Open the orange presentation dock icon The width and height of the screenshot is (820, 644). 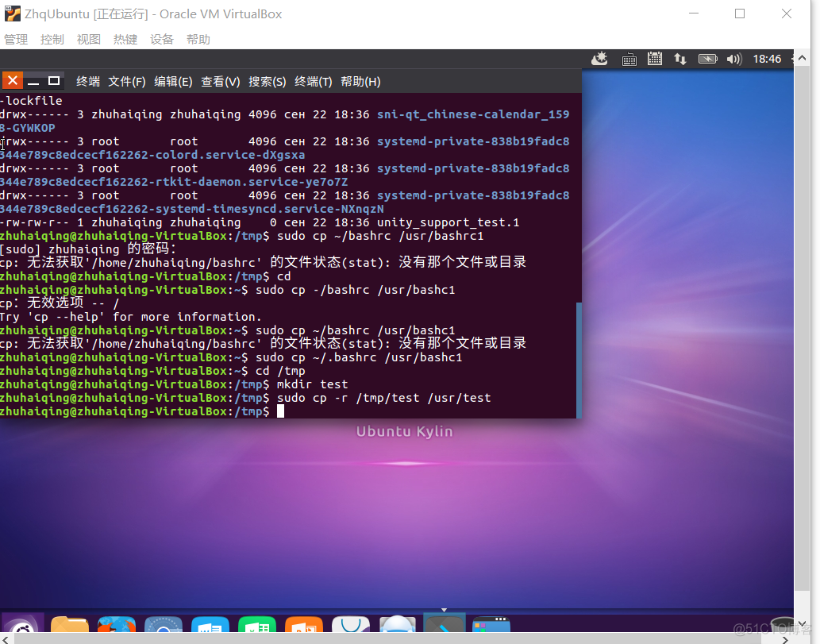(304, 625)
